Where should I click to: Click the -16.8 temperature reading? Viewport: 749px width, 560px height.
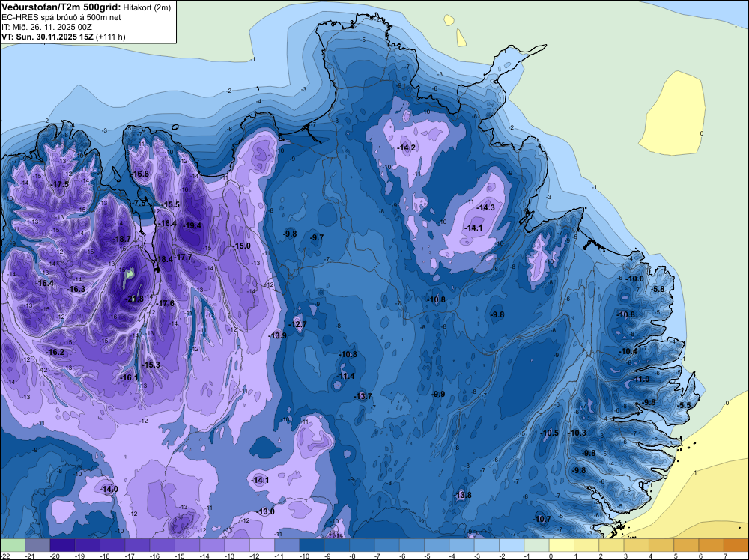(x=141, y=174)
